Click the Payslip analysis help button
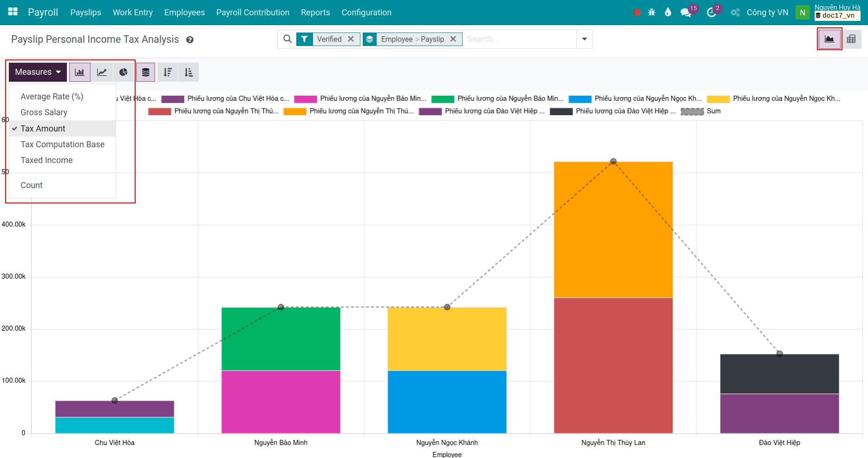868x458 pixels. (189, 39)
